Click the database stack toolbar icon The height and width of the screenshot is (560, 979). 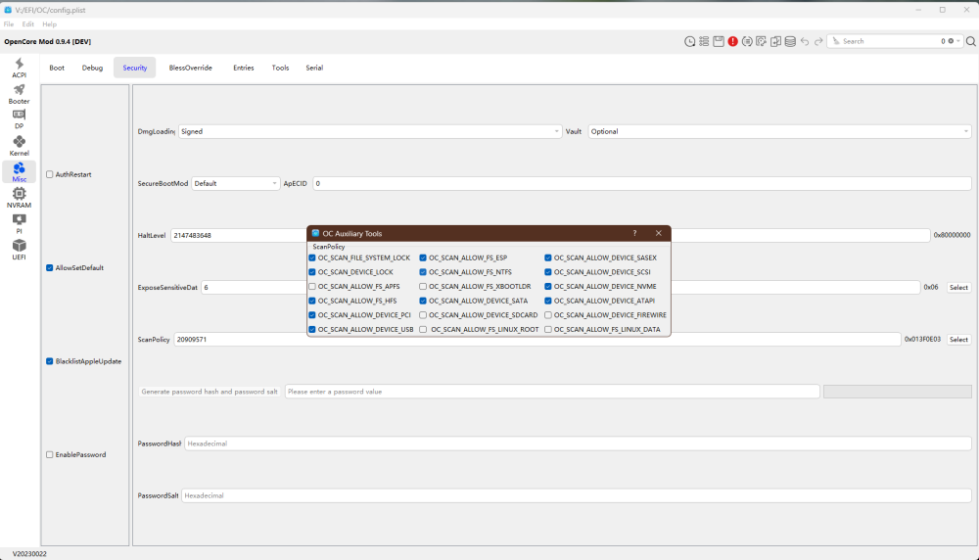click(790, 41)
